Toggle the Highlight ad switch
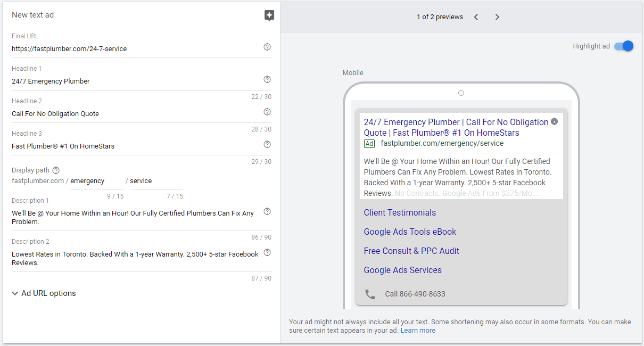644x346 pixels. click(x=624, y=46)
